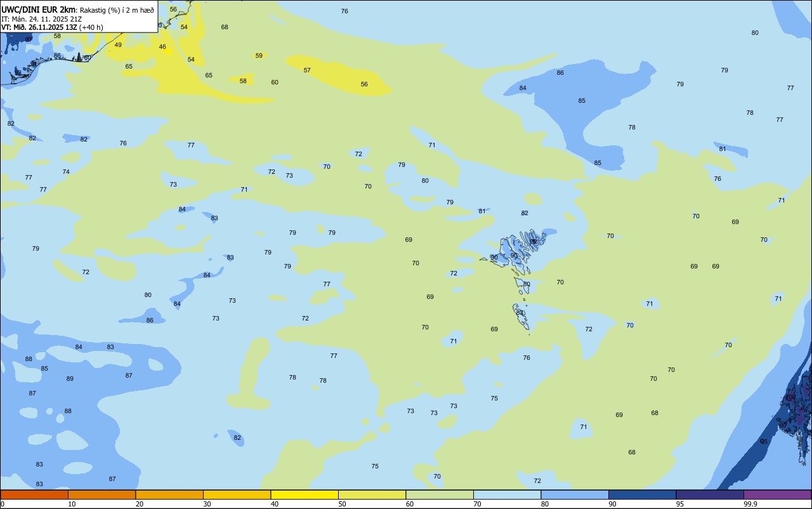Pick the blue swatch between 80 and 90
Image resolution: width=812 pixels, height=509 pixels.
click(575, 494)
